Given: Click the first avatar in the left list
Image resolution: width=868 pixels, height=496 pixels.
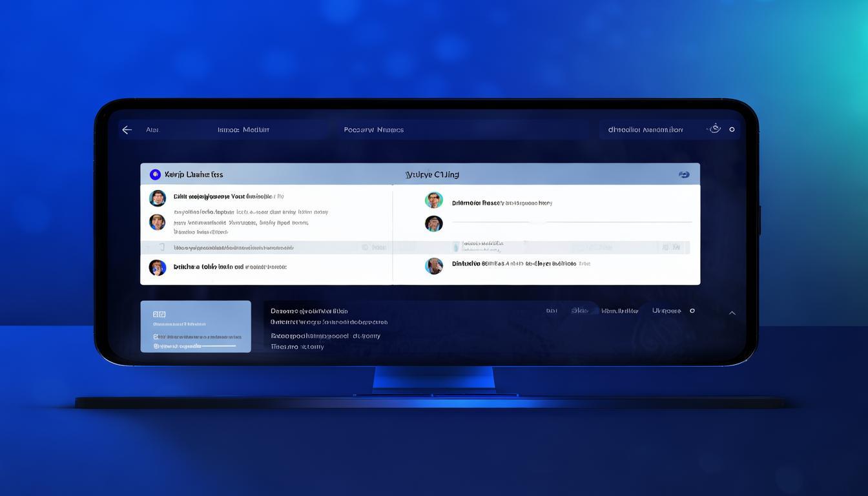Looking at the screenshot, I should pos(158,198).
